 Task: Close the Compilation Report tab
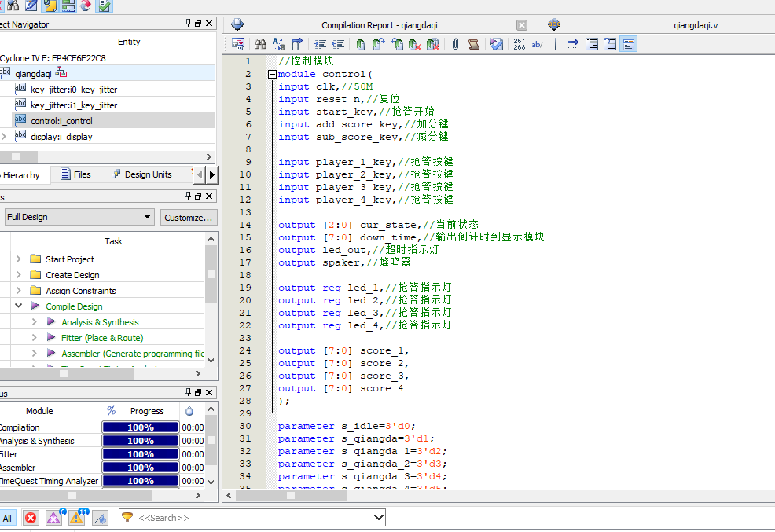click(522, 25)
